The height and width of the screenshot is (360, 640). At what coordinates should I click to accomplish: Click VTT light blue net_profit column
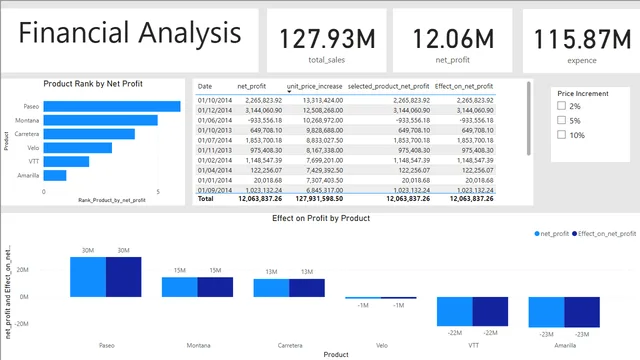[455, 311]
